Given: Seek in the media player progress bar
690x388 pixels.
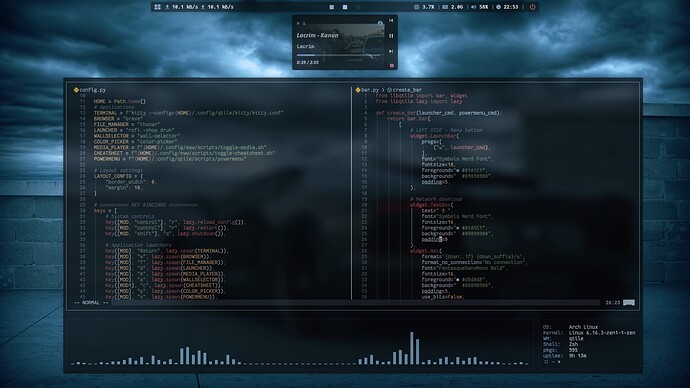Looking at the screenshot, I should tap(339, 55).
